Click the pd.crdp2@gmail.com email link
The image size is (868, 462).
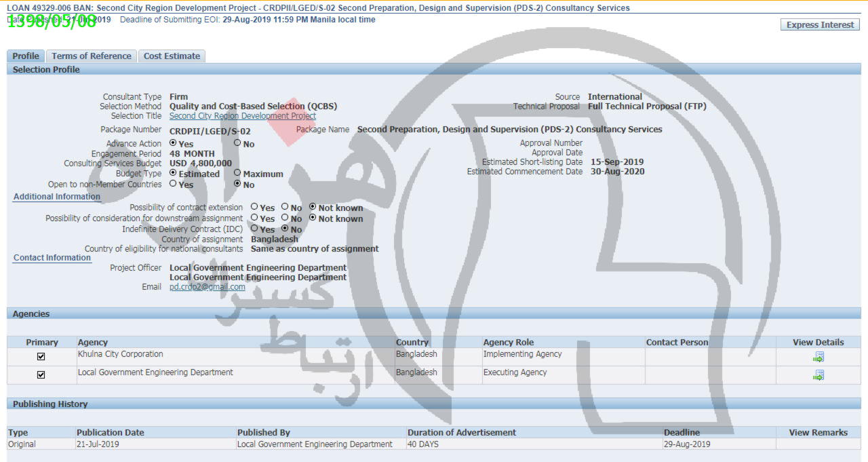pos(207,287)
